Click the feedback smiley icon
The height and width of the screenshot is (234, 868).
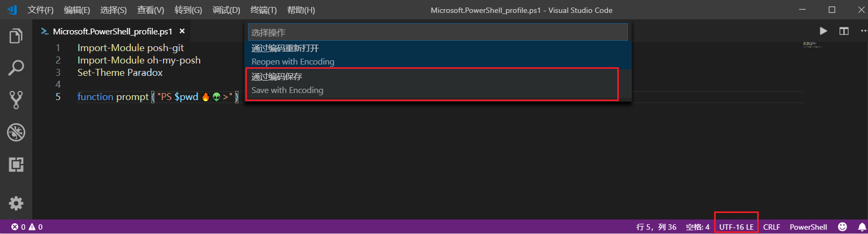(843, 227)
